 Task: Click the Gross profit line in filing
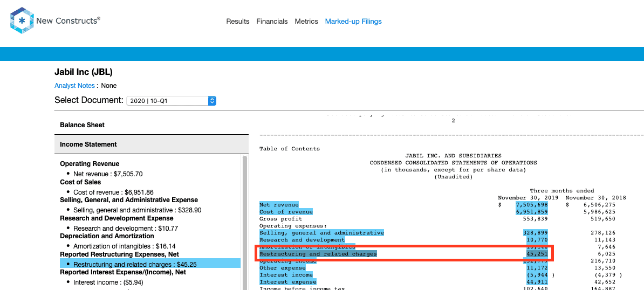coord(280,219)
